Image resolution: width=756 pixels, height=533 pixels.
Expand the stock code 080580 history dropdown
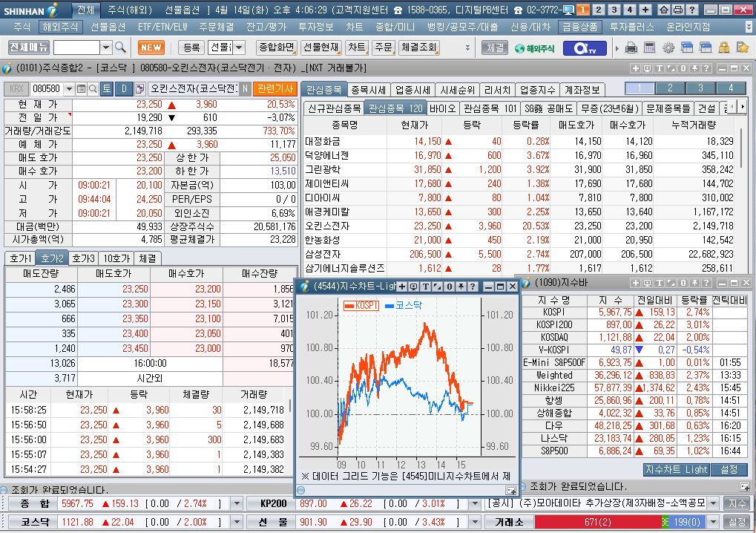coord(69,89)
